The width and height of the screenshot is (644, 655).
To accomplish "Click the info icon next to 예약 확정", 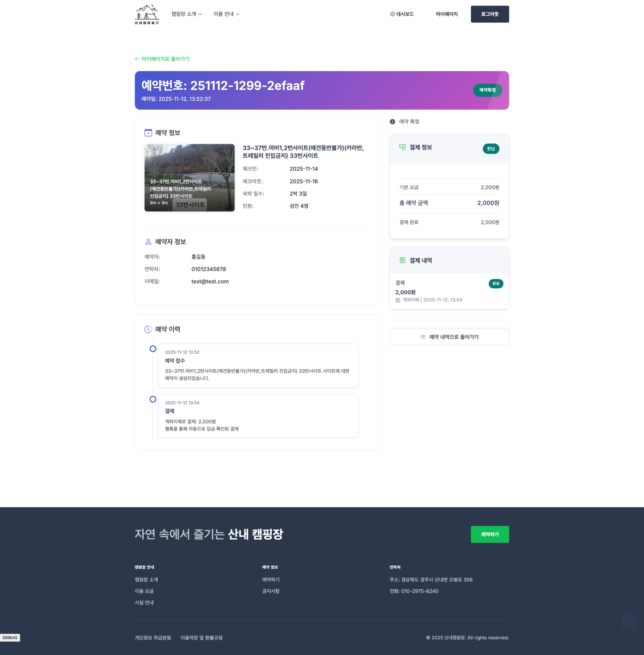I will 392,122.
